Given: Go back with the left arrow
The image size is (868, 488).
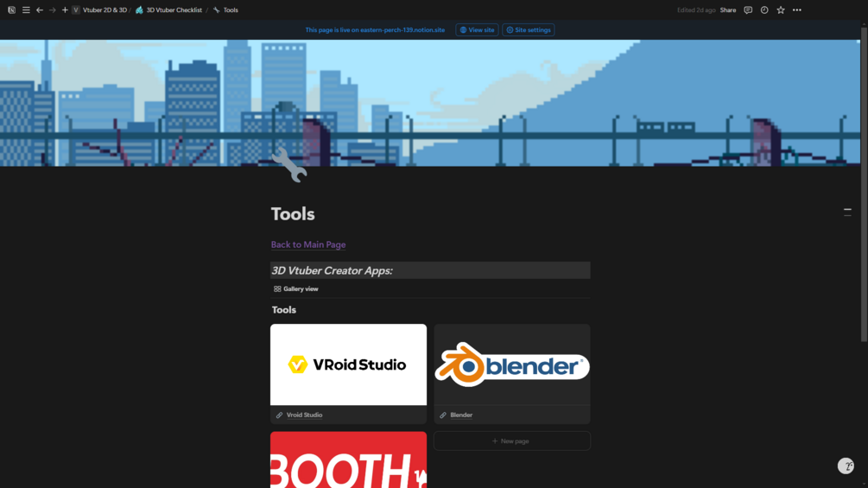Looking at the screenshot, I should pyautogui.click(x=40, y=10).
